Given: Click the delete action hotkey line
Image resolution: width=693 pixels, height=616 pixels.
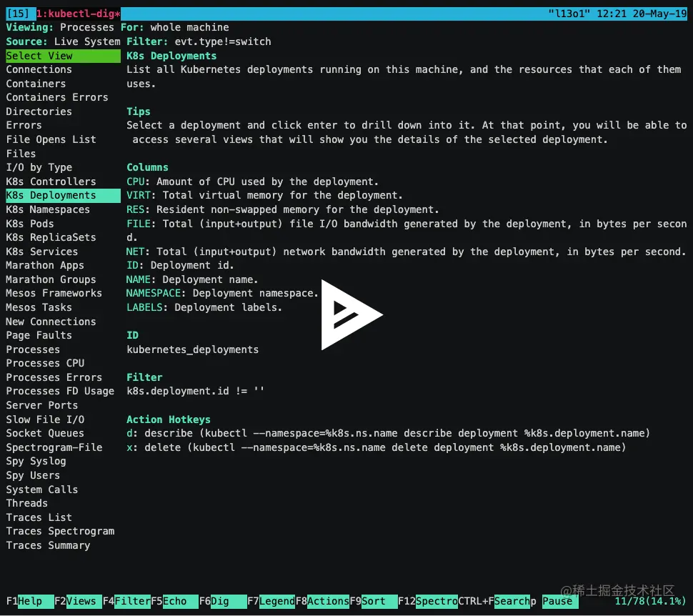Looking at the screenshot, I should click(x=376, y=447).
